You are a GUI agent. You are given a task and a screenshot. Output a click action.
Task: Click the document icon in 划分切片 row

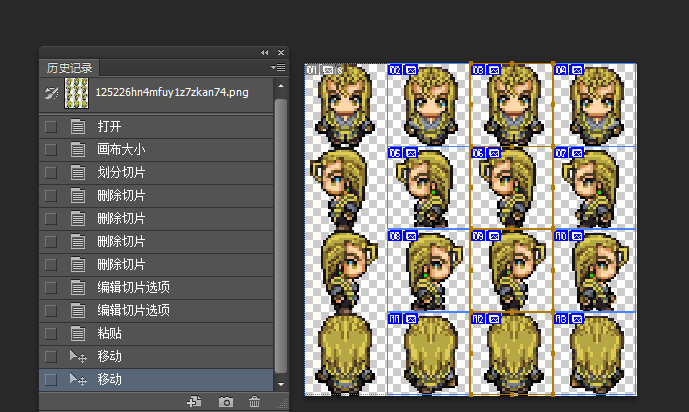click(x=78, y=172)
